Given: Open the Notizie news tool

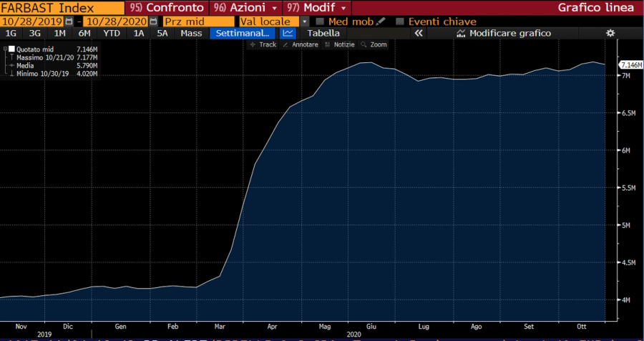Looking at the screenshot, I should click(339, 44).
